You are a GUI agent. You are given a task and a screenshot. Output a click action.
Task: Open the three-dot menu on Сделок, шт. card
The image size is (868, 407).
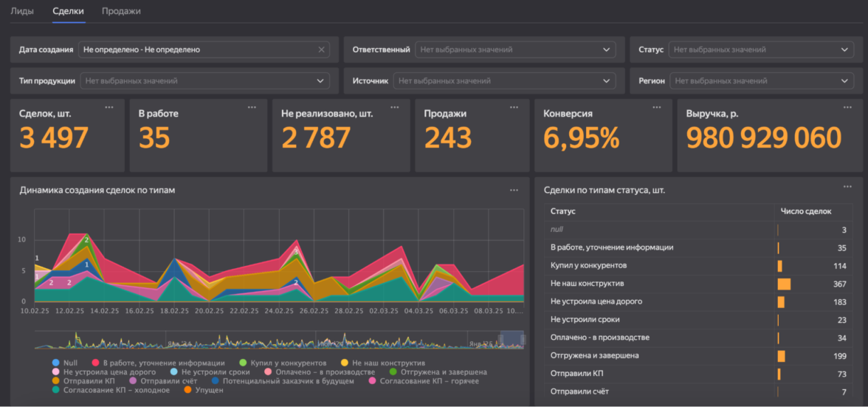pos(109,108)
